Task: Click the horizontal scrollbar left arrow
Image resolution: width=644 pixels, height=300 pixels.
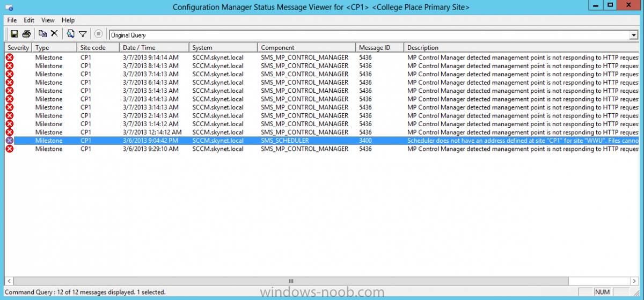Action: click(x=9, y=281)
